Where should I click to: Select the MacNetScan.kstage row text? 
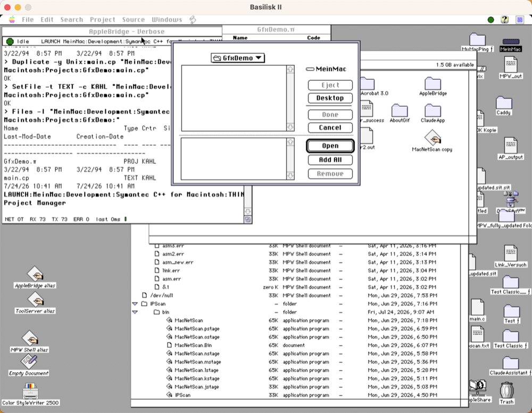coord(197,378)
